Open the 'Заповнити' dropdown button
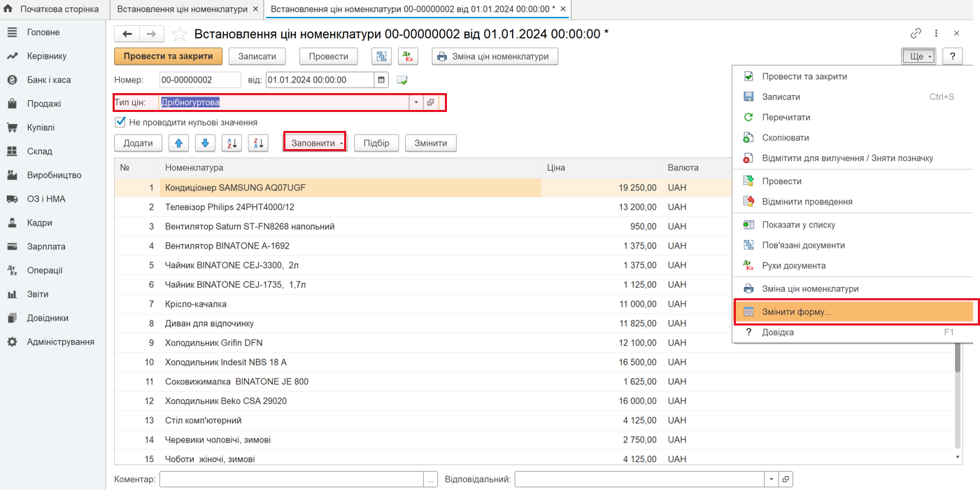 click(x=315, y=143)
